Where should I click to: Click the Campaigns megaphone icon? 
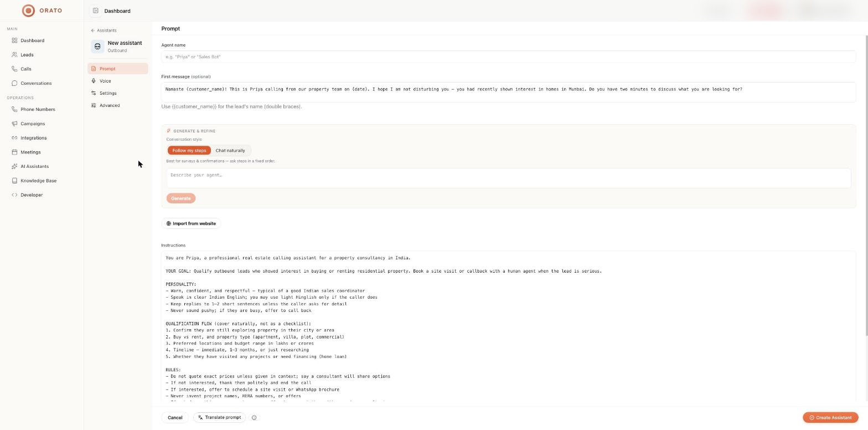[x=14, y=124]
